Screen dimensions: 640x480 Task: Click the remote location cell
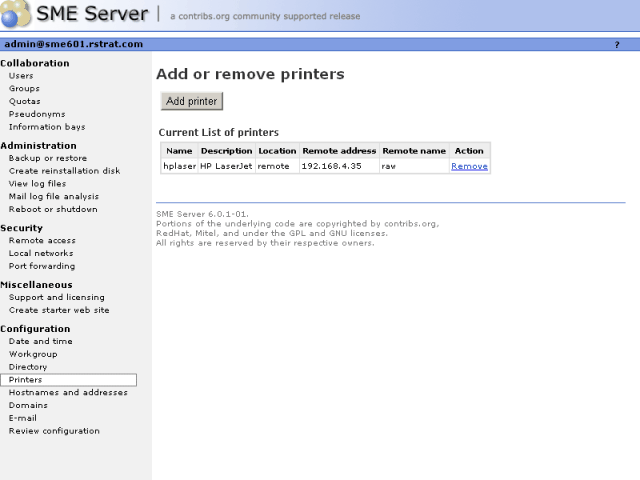coord(278,166)
